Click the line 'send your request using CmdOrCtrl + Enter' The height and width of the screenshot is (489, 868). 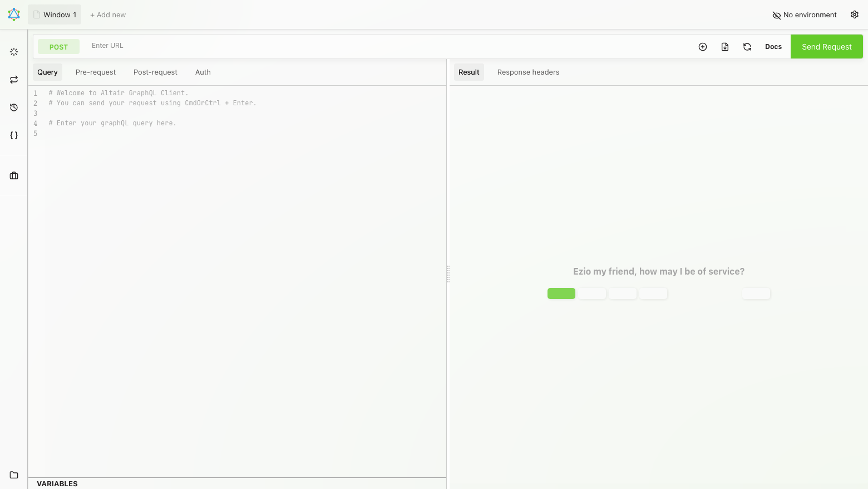[152, 103]
